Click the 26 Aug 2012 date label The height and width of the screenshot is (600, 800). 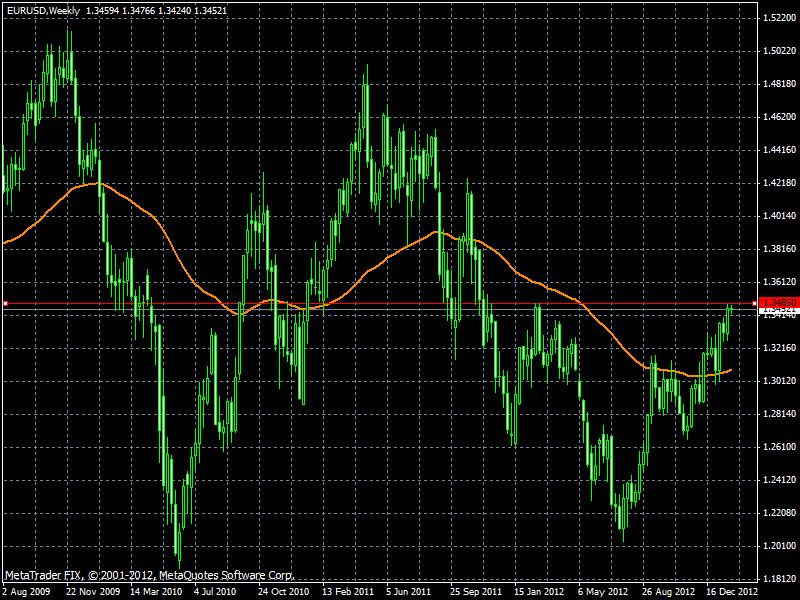tap(668, 591)
